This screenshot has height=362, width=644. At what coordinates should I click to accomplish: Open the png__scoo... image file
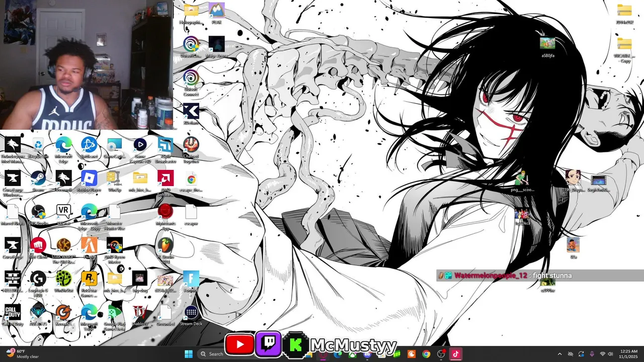(x=522, y=182)
